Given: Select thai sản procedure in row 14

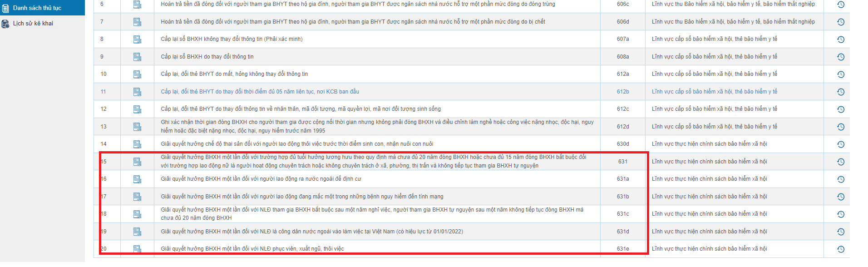Looking at the screenshot, I should click(x=297, y=144).
